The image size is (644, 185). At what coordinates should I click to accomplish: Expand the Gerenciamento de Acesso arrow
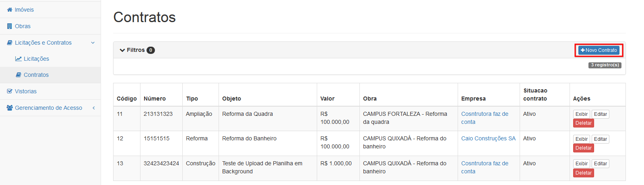tap(94, 108)
